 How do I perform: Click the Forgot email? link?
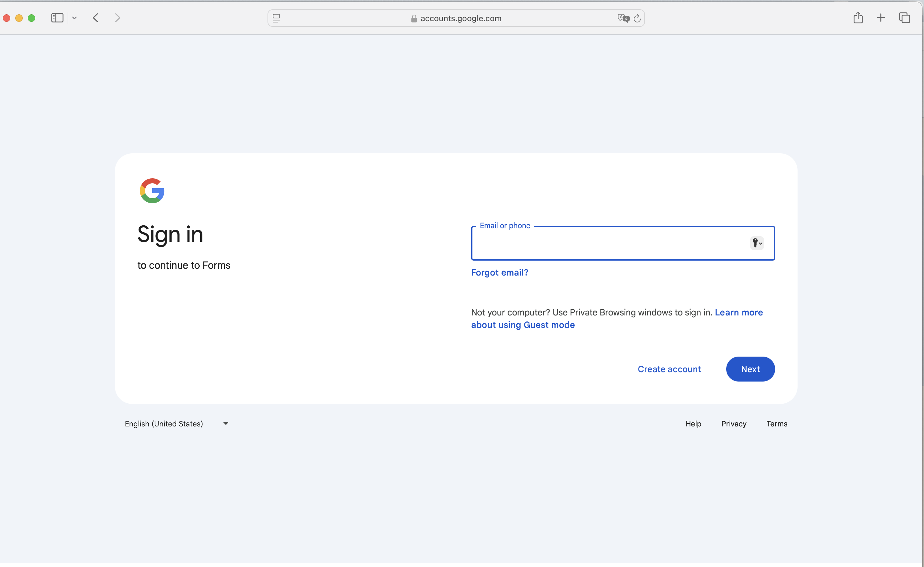click(x=500, y=272)
